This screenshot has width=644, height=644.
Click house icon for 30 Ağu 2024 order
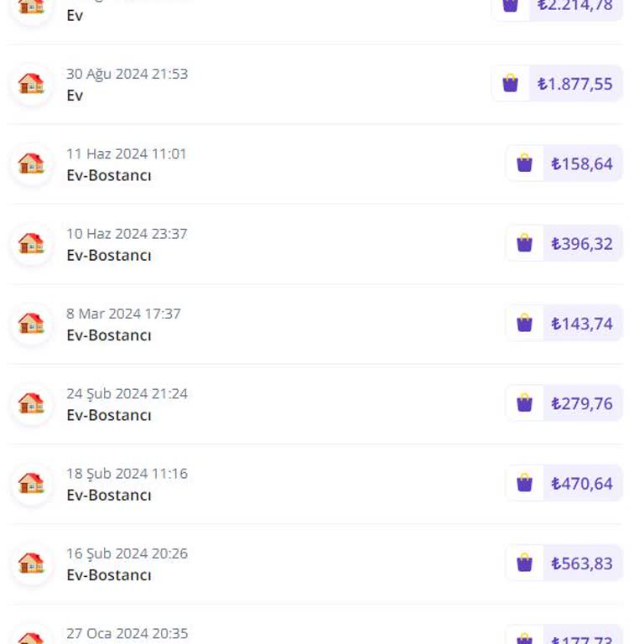pyautogui.click(x=31, y=84)
